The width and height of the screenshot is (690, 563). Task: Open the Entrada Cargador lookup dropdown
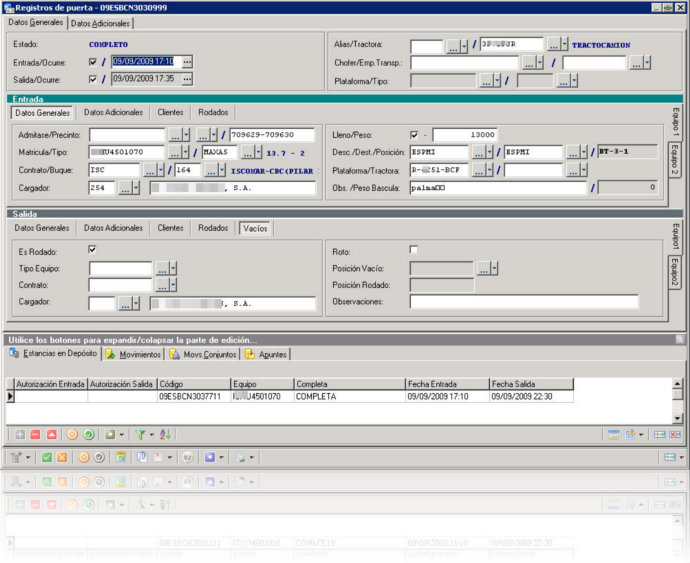(136, 188)
